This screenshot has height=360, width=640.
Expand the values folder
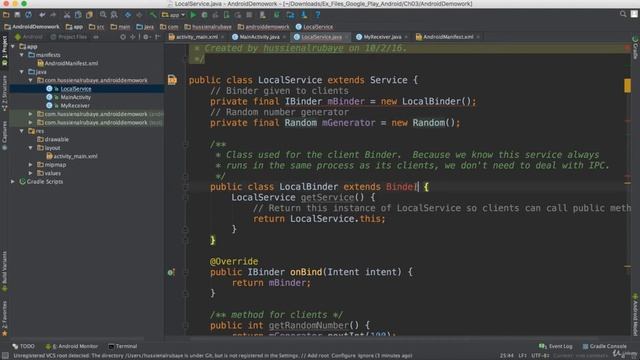31,173
